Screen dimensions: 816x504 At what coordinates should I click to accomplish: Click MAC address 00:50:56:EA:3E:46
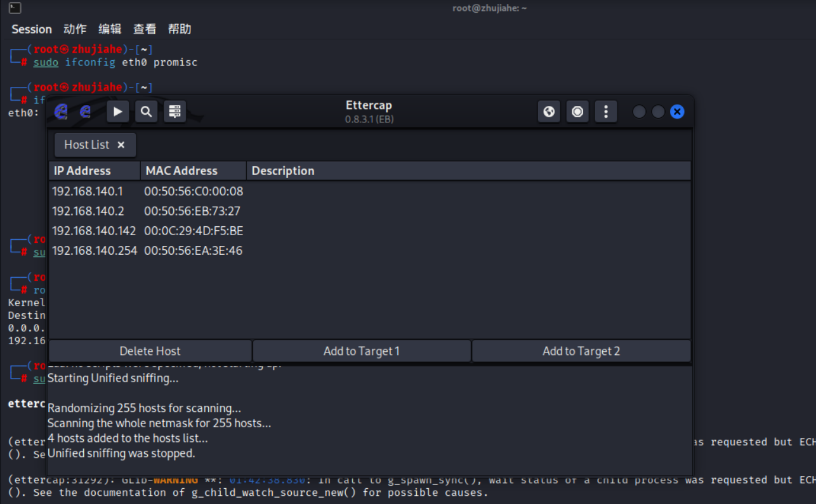(x=193, y=250)
